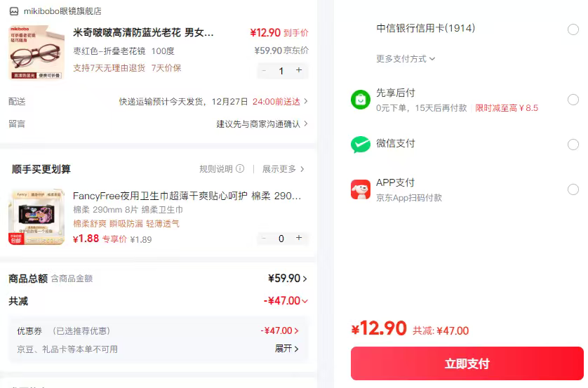The height and width of the screenshot is (388, 588).
Task: Choose 微信支付 as payment method
Action: tap(573, 145)
